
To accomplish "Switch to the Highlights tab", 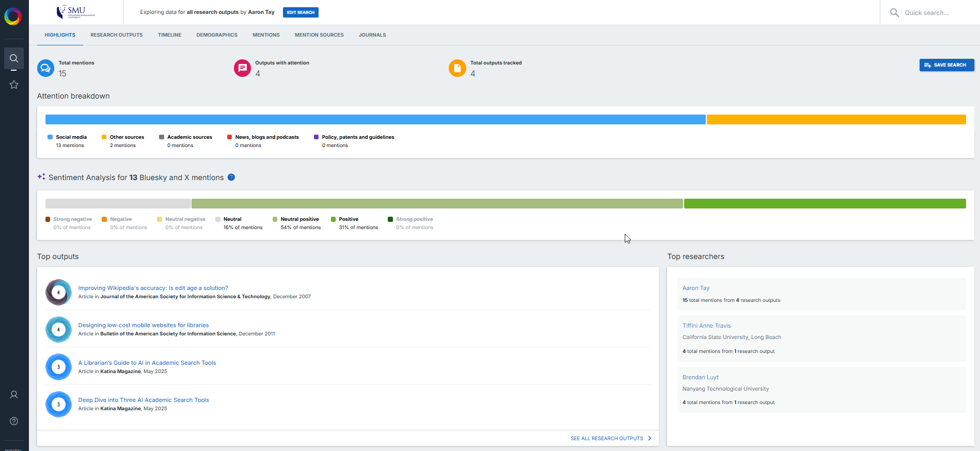I will click(60, 35).
